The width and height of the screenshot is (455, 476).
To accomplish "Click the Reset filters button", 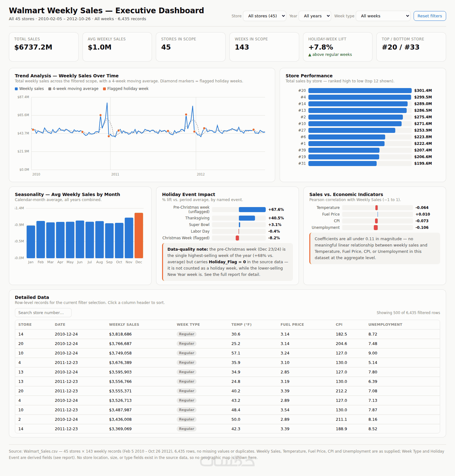I will [430, 16].
